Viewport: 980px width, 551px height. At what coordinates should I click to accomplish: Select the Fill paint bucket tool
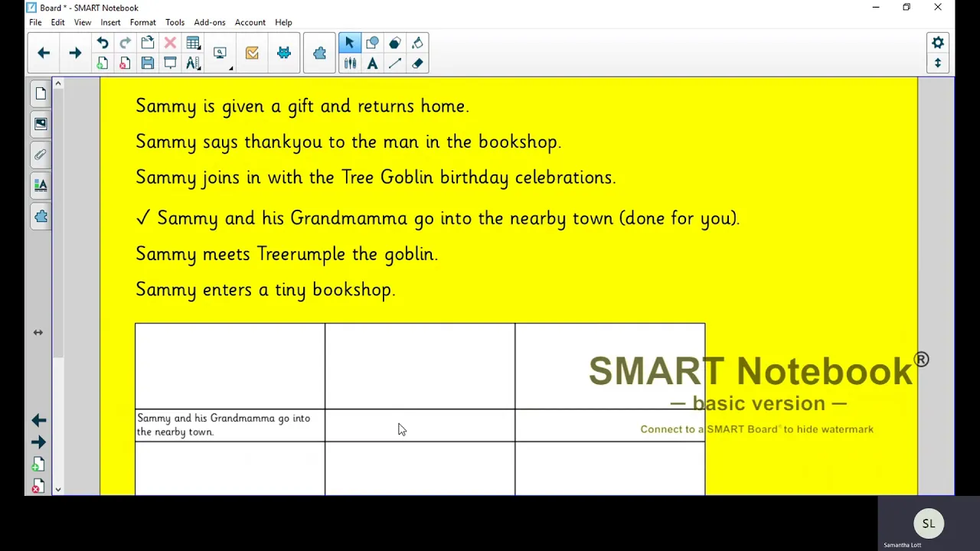[x=417, y=43]
